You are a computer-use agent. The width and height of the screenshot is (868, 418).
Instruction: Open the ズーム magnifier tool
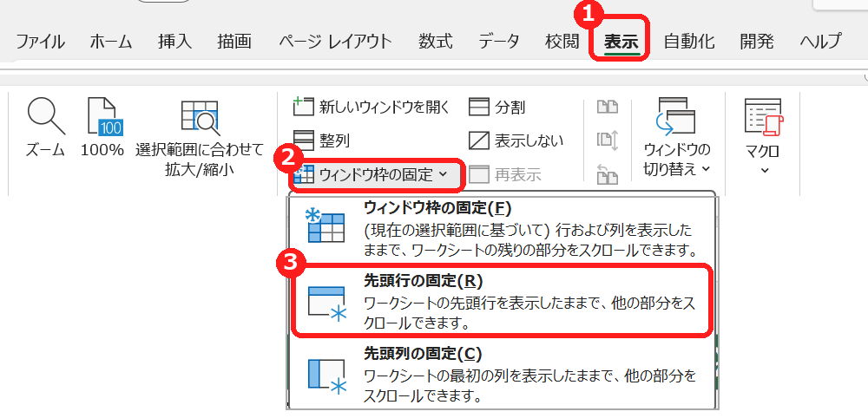(x=45, y=127)
